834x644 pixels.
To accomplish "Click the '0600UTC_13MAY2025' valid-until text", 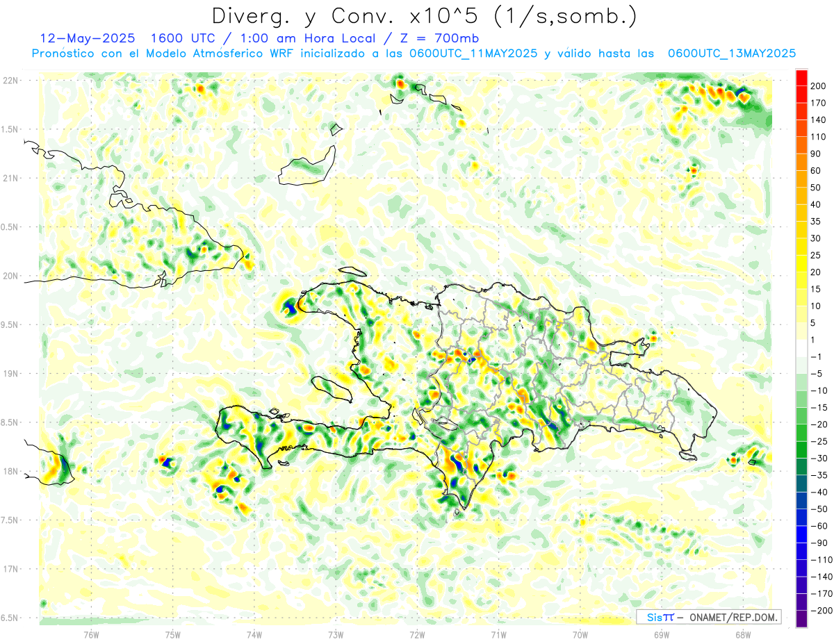I will click(x=732, y=53).
